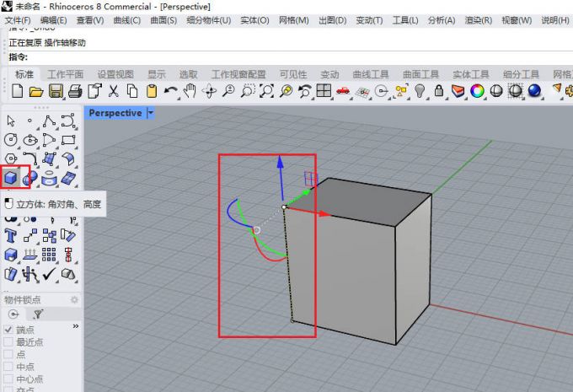Click the Zoom selected icon

pyautogui.click(x=286, y=91)
